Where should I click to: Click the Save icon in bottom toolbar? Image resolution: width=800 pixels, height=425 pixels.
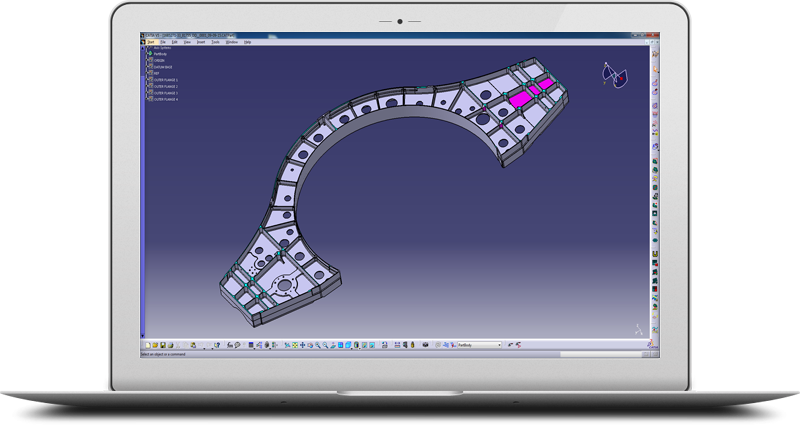click(x=162, y=345)
